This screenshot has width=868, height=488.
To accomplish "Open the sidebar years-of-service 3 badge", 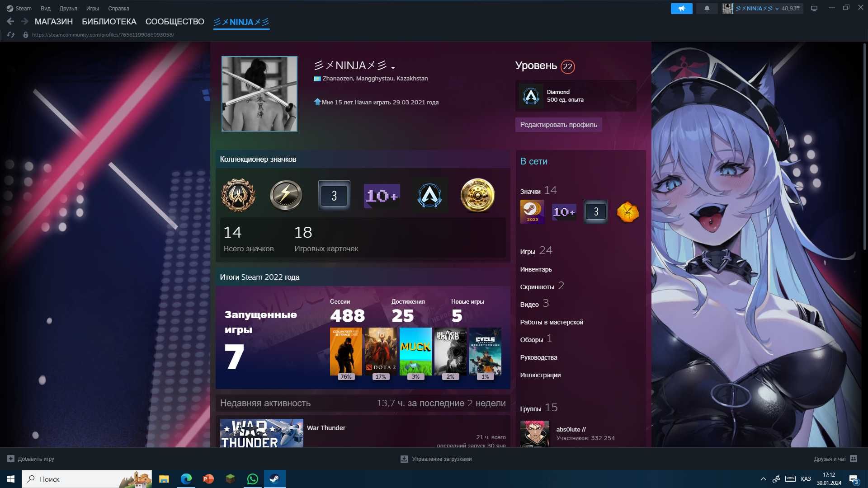I will point(596,211).
